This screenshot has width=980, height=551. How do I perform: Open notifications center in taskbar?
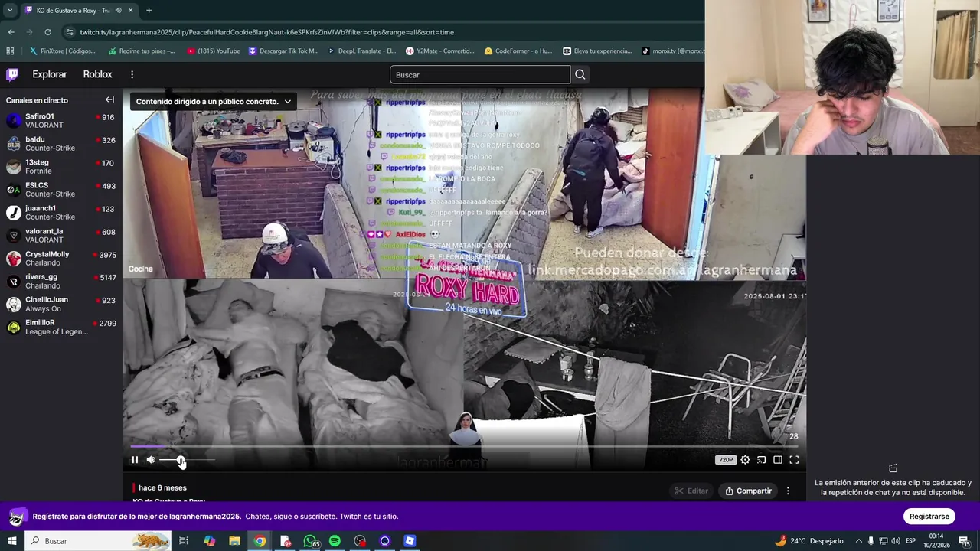point(964,541)
